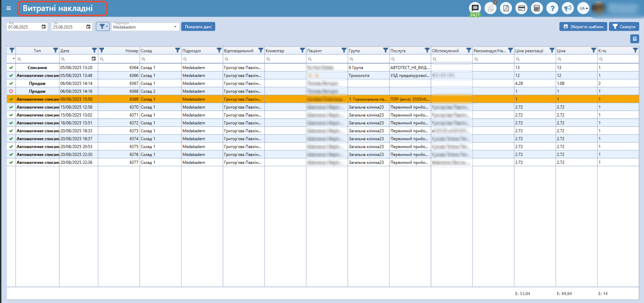The width and height of the screenshot is (644, 303).
Task: Click filter icon on Підрозділ column
Action: (219, 50)
